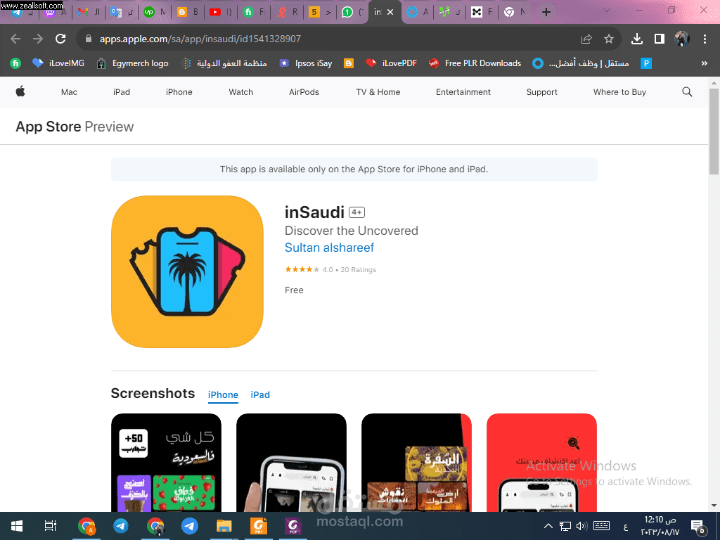This screenshot has width=720, height=540.
Task: Open the Watch navigation menu item
Action: [241, 92]
